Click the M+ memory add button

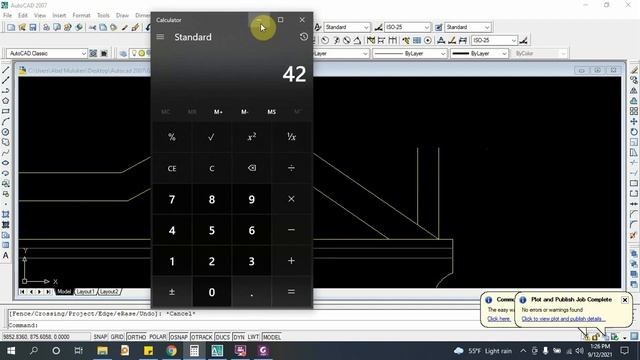(218, 112)
